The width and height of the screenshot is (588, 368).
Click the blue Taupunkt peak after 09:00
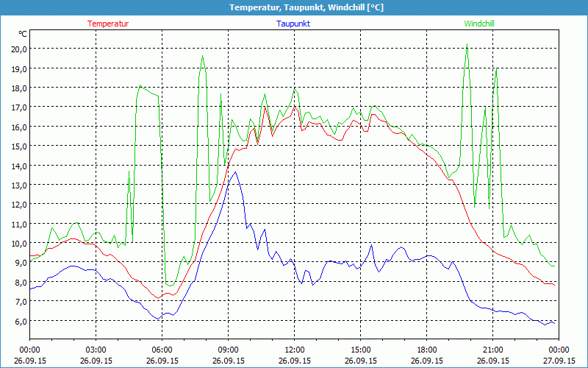pyautogui.click(x=235, y=172)
